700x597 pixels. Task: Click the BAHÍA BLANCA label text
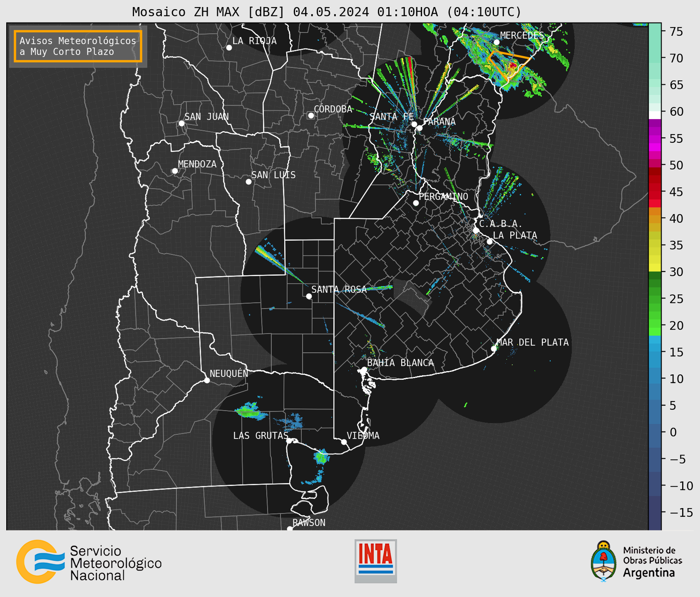click(x=400, y=363)
